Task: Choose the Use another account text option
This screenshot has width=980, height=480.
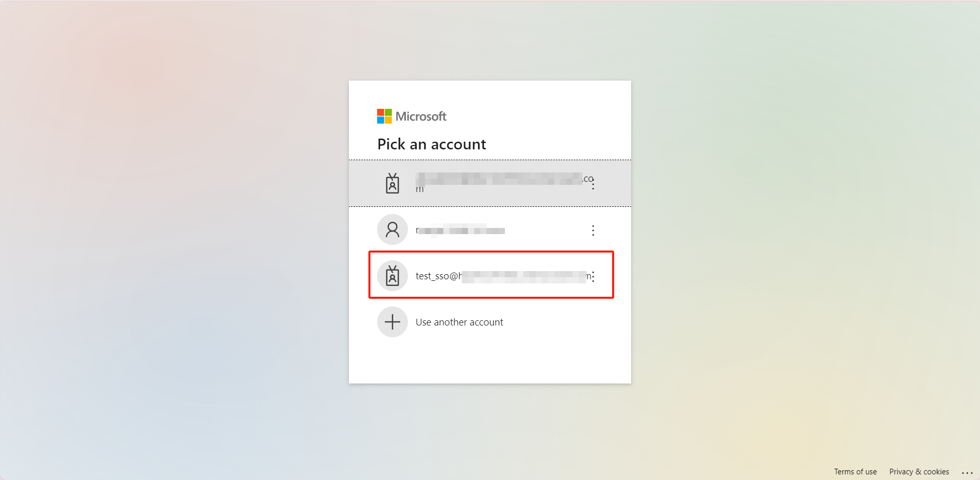Action: [x=459, y=322]
